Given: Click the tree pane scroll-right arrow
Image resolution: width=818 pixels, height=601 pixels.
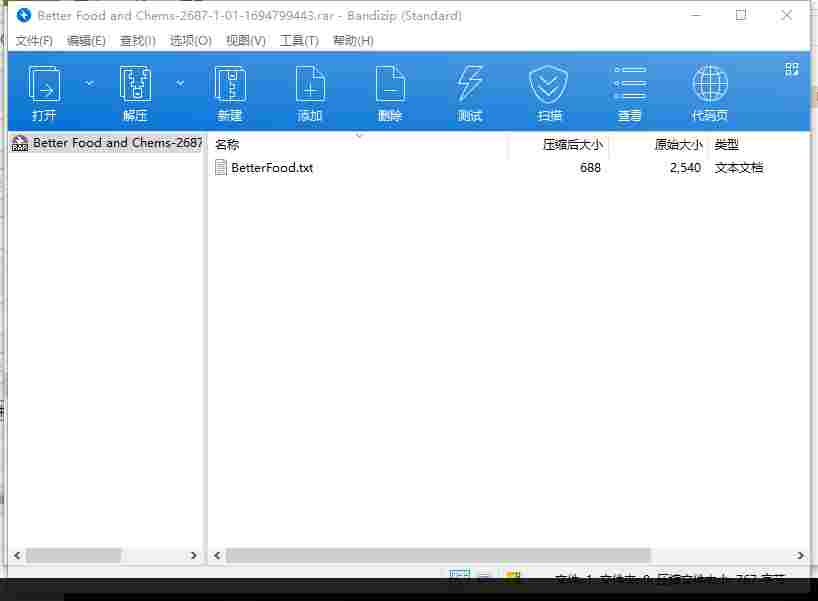Looking at the screenshot, I should point(194,556).
